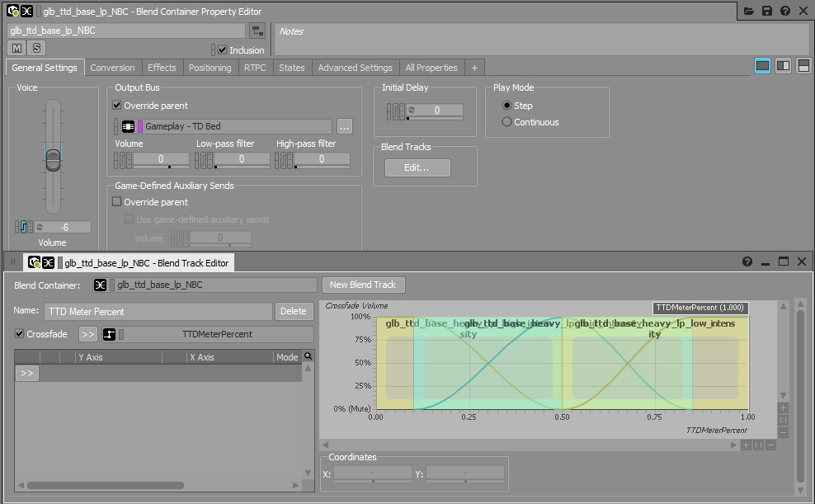Click the vertical zoom out button on graph

coord(784,431)
